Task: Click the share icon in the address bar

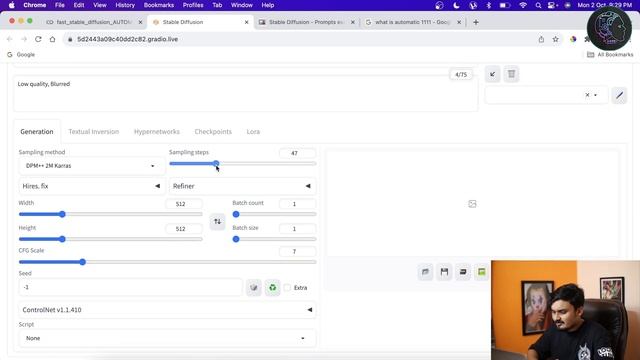Action: pos(541,39)
